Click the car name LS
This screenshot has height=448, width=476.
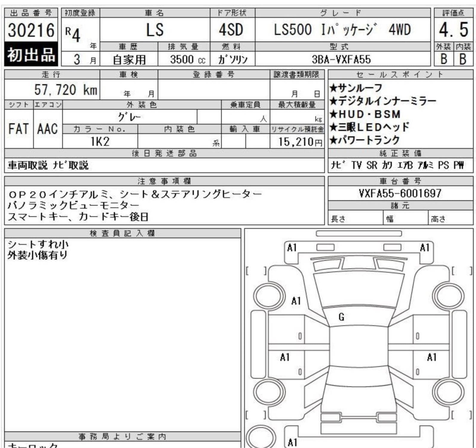[155, 30]
